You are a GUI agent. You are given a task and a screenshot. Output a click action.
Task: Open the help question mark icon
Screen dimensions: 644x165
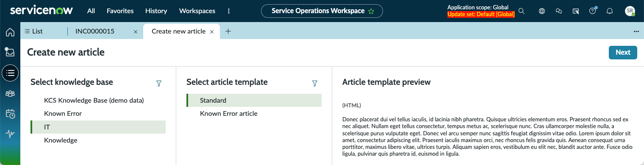click(593, 11)
